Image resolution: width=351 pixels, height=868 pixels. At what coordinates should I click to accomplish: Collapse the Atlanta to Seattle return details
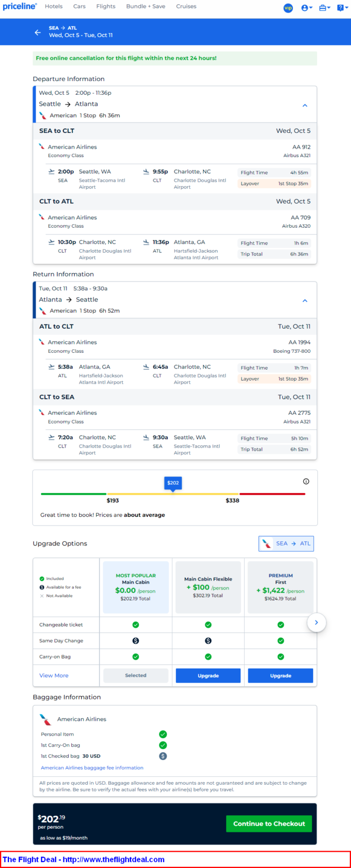[x=305, y=301]
